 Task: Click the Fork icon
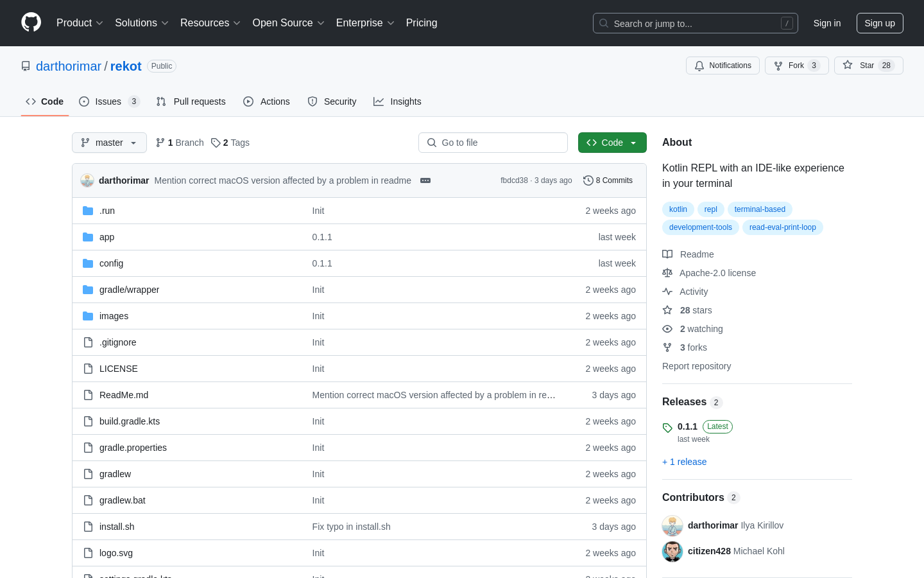(x=778, y=66)
